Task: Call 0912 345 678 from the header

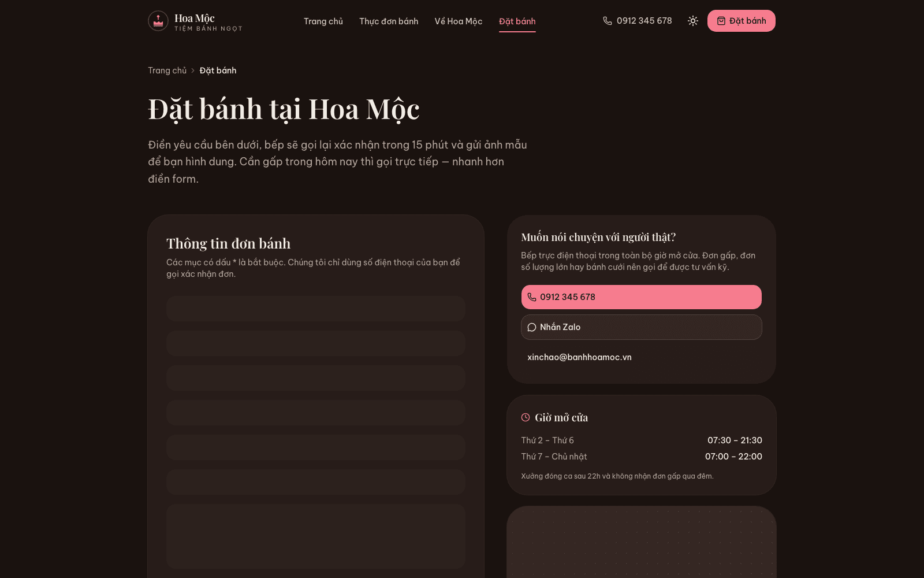Action: click(x=638, y=21)
